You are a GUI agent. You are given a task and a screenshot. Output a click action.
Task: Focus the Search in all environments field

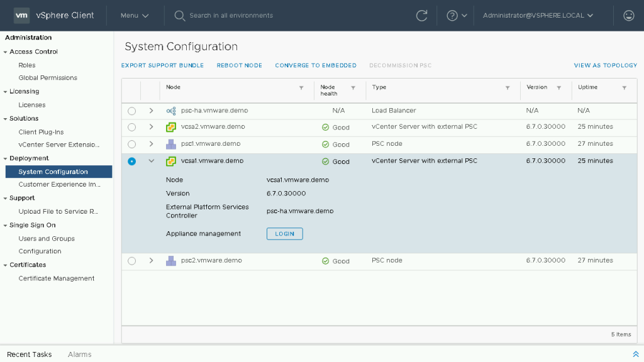pyautogui.click(x=231, y=16)
